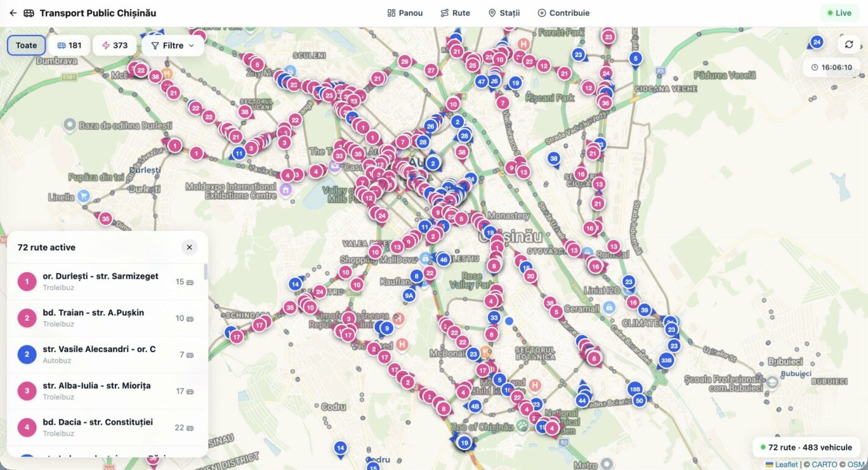Toggle the 373 trolleybuses filter chip

point(115,45)
